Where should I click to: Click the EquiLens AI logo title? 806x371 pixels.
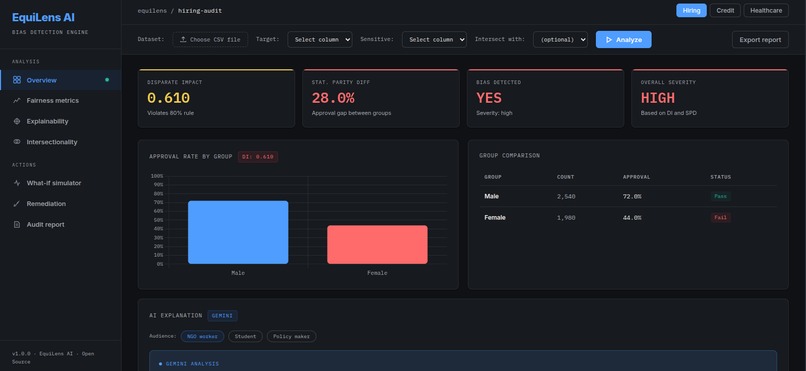pyautogui.click(x=43, y=17)
